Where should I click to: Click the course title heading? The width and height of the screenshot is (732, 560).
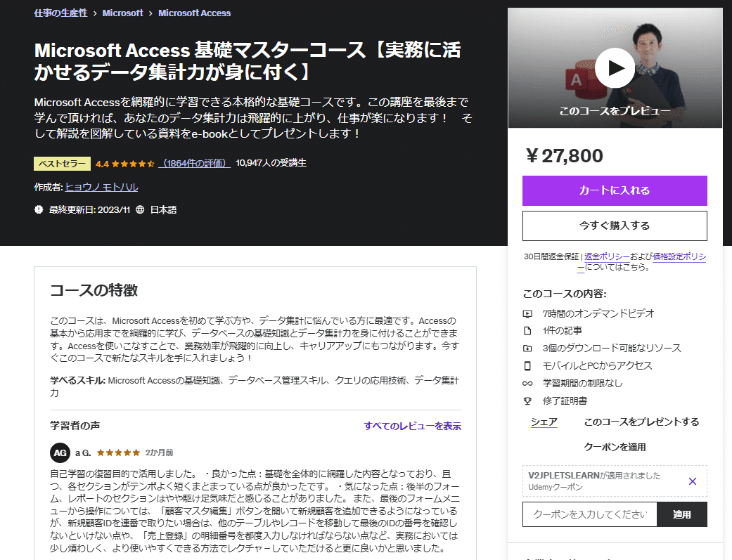click(x=248, y=61)
